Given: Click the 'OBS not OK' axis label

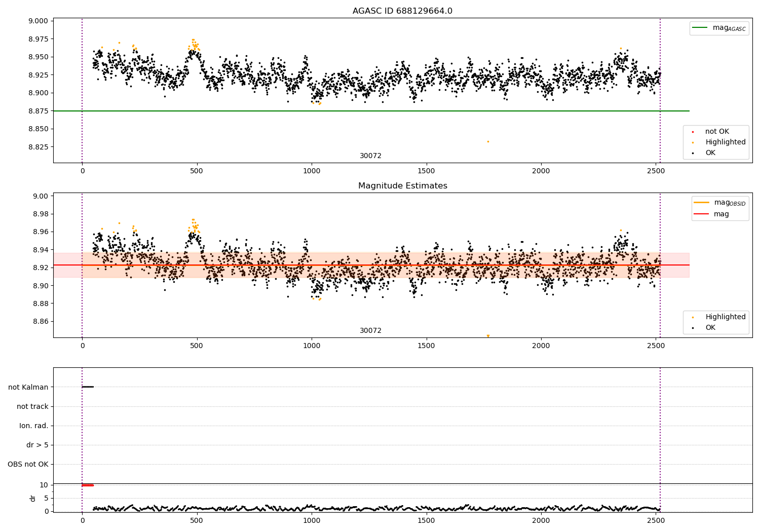Looking at the screenshot, I should [x=28, y=464].
